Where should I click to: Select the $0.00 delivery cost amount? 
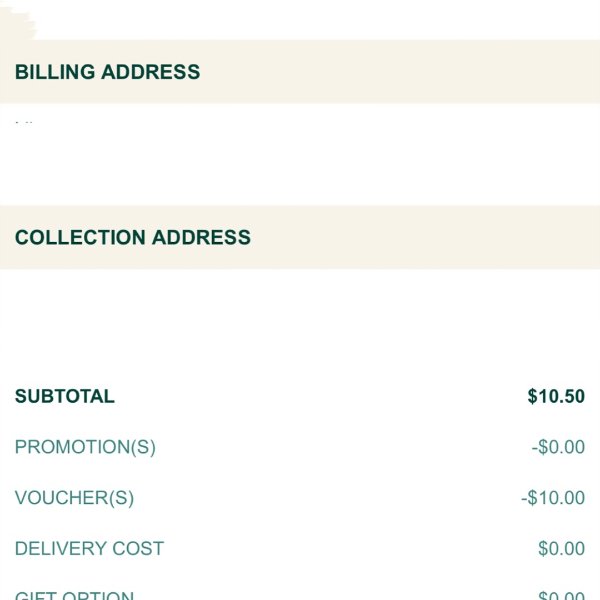click(561, 548)
